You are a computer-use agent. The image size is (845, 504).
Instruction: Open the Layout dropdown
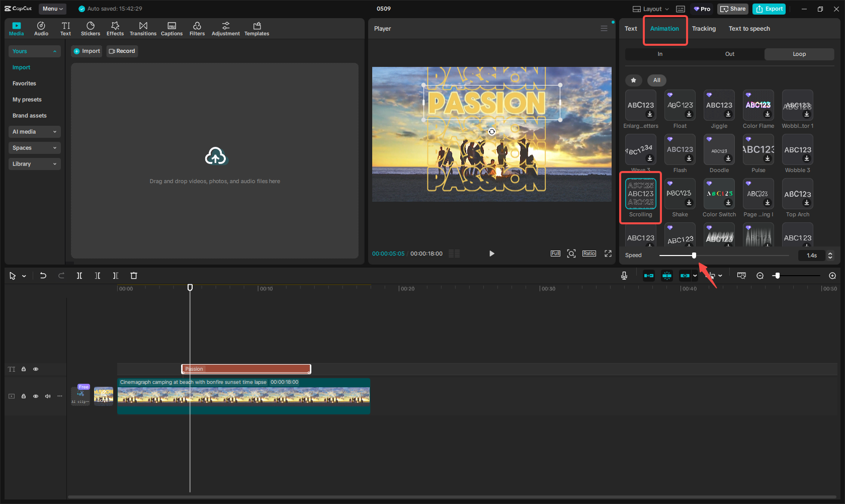651,9
